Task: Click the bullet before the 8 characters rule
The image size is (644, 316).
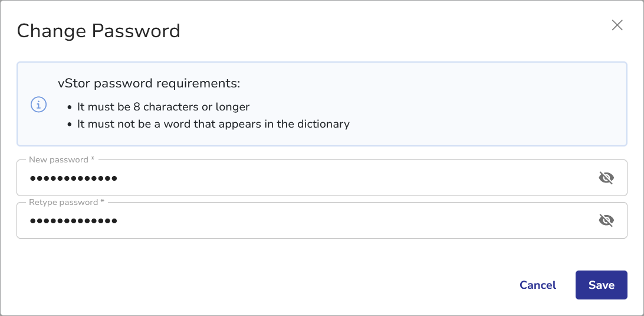Action: pos(70,107)
